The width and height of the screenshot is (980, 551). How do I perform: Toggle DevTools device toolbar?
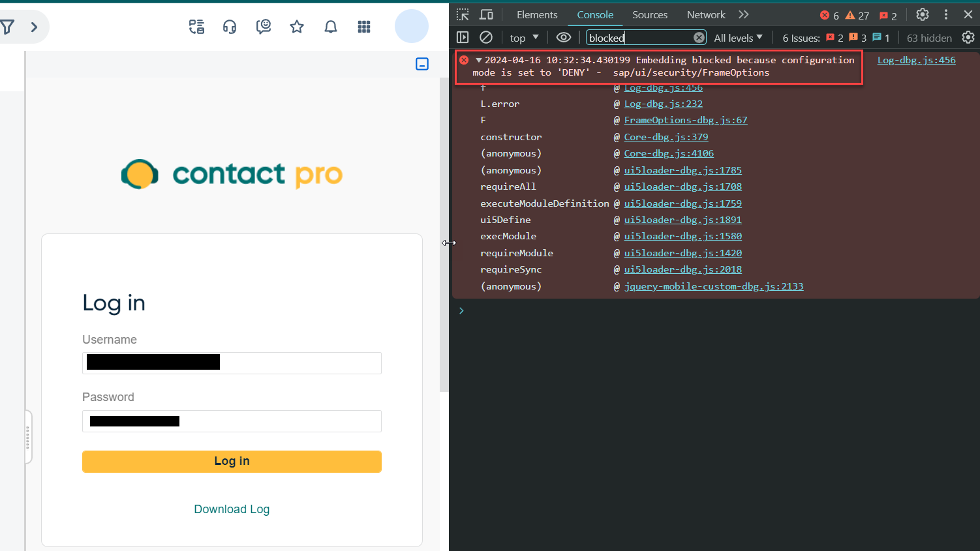[x=487, y=14]
